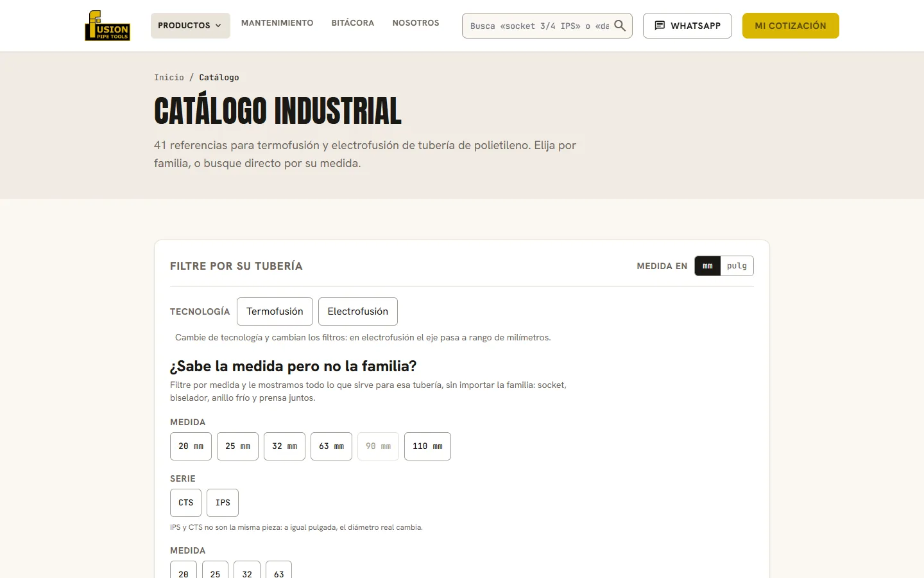Filter by 25 mm size
The width and height of the screenshot is (924, 578).
[x=237, y=446]
